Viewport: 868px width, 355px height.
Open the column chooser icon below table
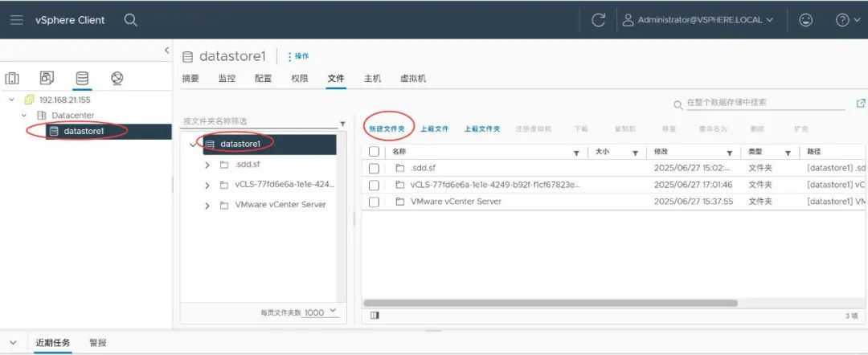pos(375,315)
